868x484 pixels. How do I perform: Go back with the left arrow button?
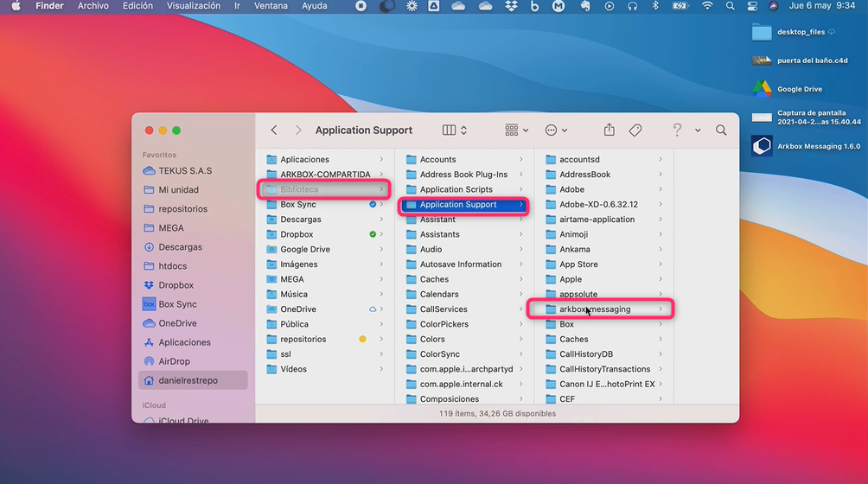click(274, 131)
